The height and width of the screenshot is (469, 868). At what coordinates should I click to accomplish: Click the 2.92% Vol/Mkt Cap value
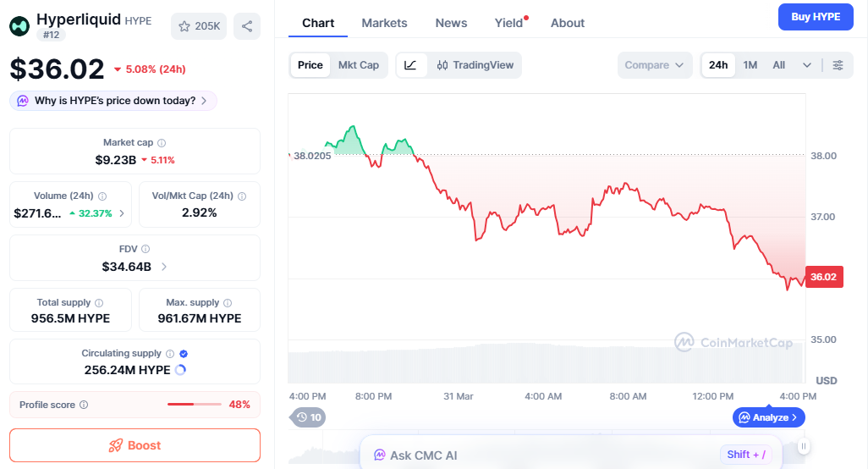tap(200, 212)
